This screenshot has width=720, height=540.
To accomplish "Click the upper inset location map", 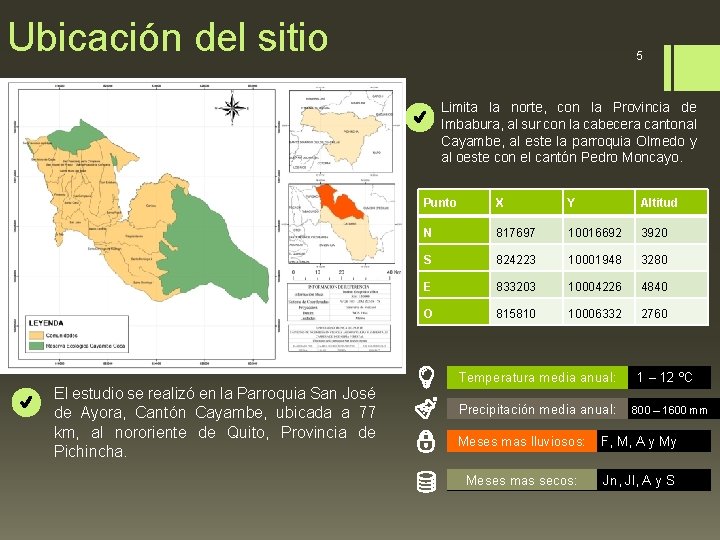I will (x=341, y=131).
